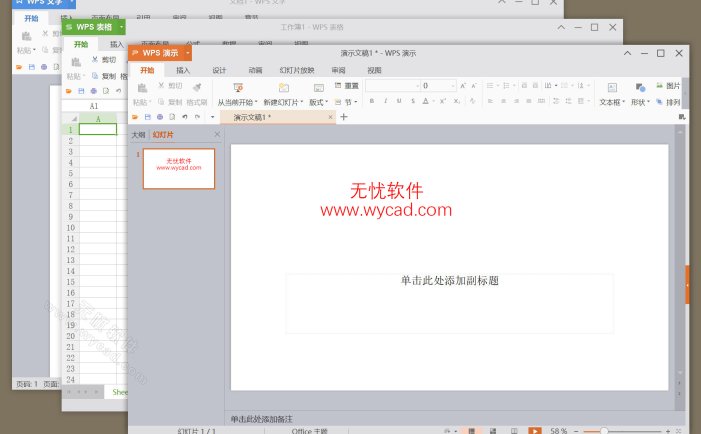This screenshot has height=434, width=701.
Task: Click Print Preview icon in 演示 quick toolbar
Action: point(172,117)
